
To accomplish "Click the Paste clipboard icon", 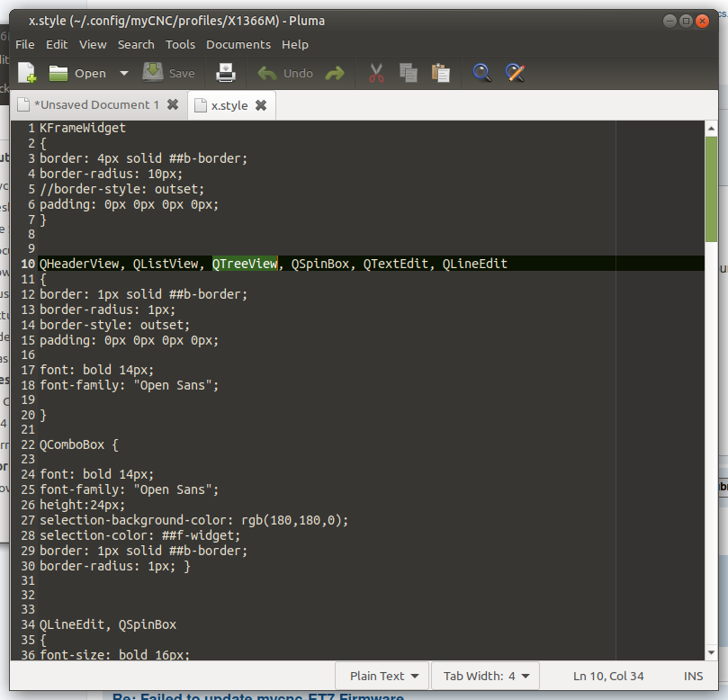I will (440, 73).
